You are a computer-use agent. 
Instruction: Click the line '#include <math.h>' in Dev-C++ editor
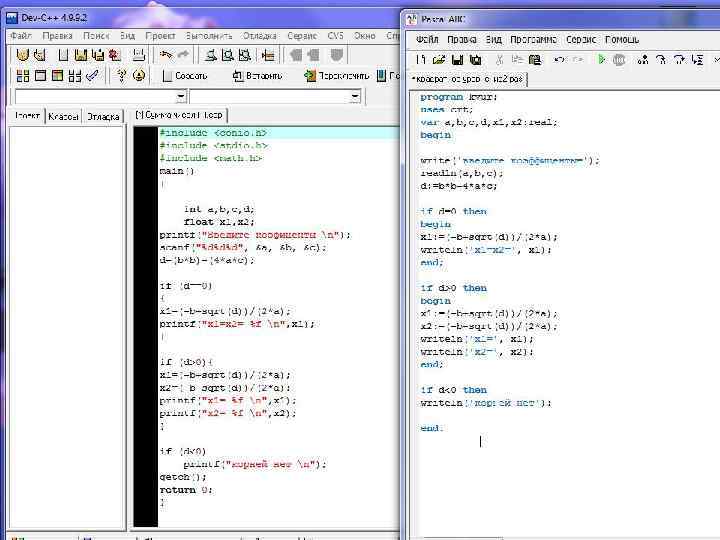point(211,158)
